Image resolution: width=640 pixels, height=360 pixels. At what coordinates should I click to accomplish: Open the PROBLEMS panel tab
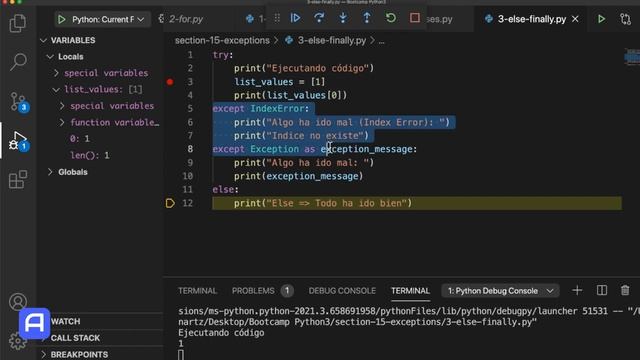(x=253, y=291)
